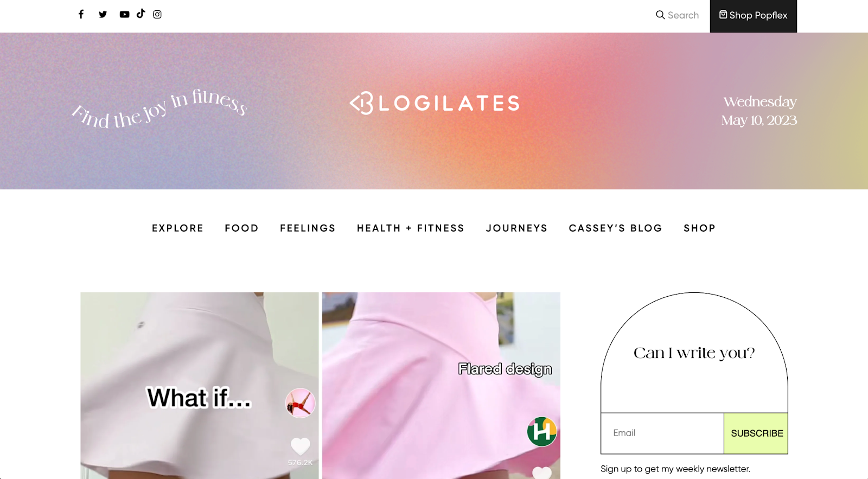Open the Flared design video thumbnail
The image size is (868, 479).
pyautogui.click(x=441, y=386)
